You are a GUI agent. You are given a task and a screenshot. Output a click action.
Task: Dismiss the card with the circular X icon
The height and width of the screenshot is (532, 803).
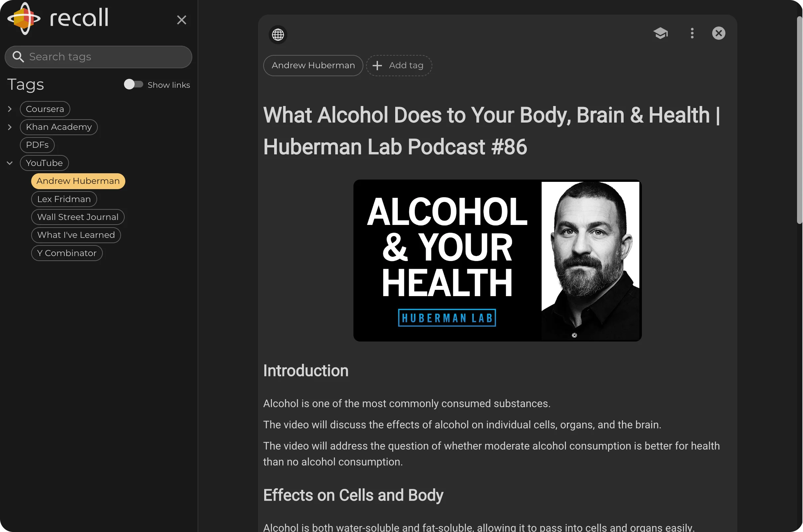pyautogui.click(x=718, y=33)
